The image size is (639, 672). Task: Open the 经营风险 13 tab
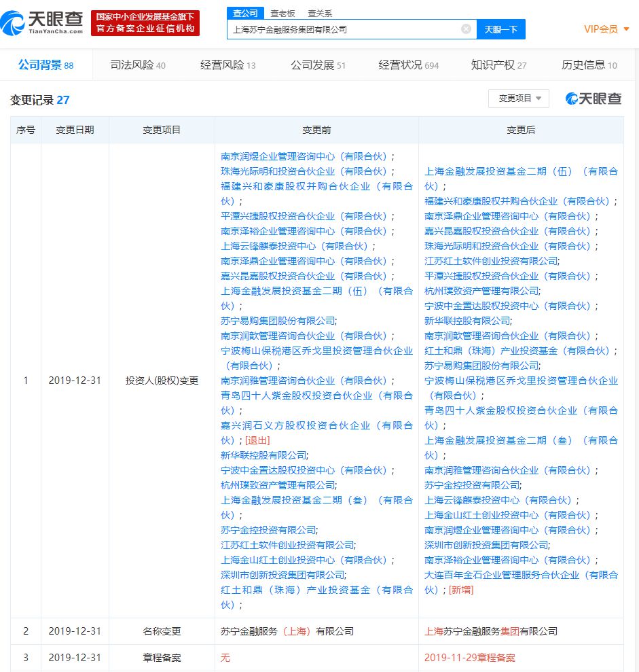point(228,65)
